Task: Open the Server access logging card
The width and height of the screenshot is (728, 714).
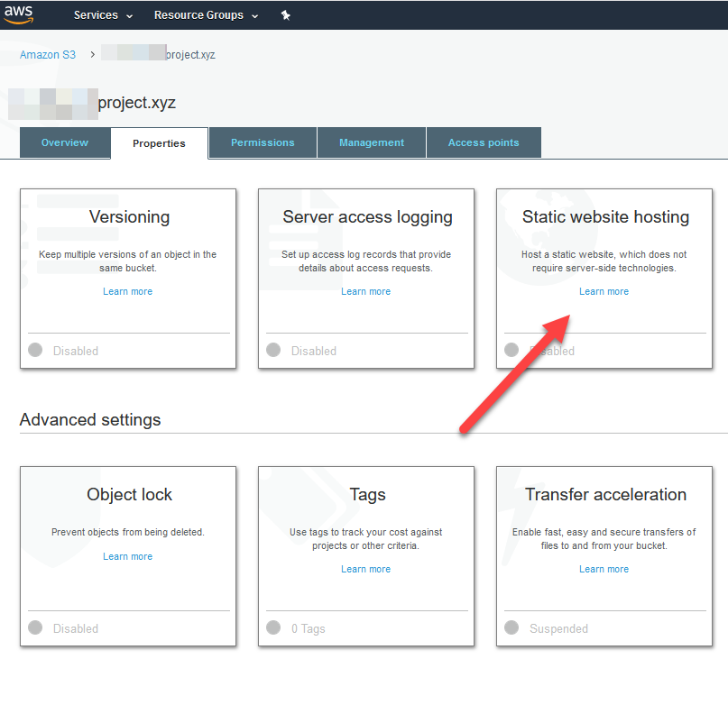Action: coord(366,279)
